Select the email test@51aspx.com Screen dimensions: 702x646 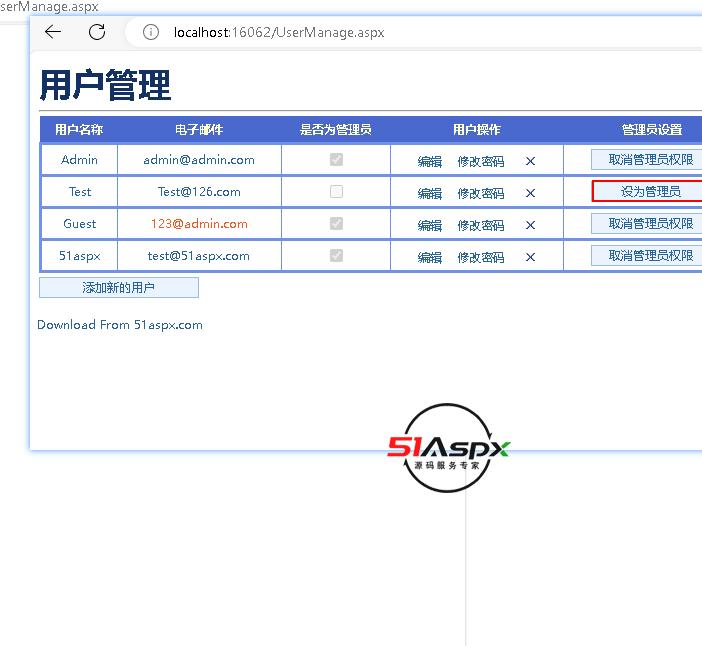199,256
